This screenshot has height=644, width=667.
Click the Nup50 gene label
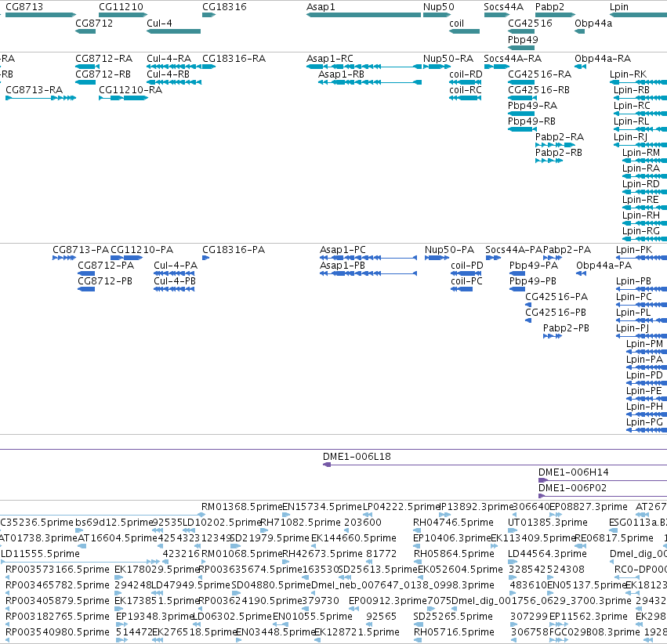click(x=439, y=7)
